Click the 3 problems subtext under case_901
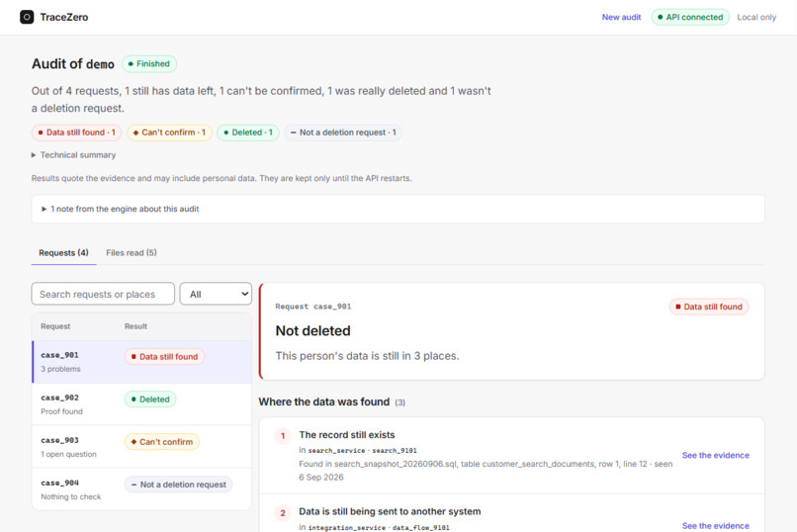The height and width of the screenshot is (532, 797). click(x=60, y=369)
